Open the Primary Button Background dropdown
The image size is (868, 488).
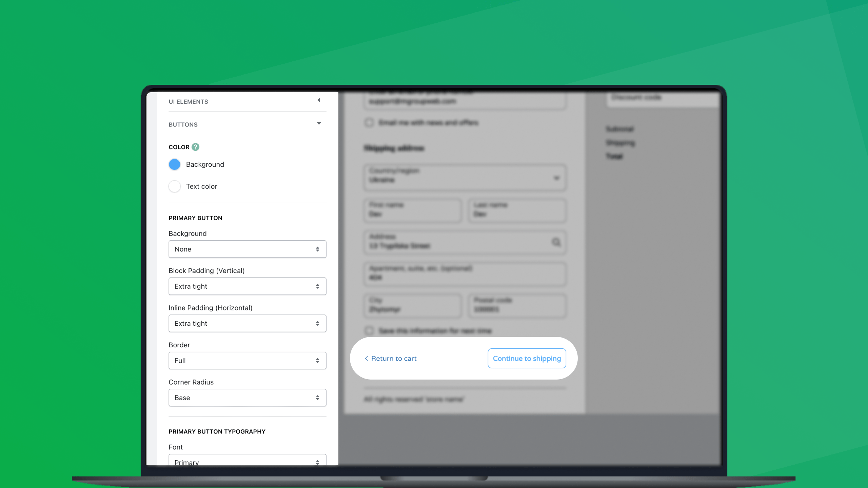click(x=248, y=249)
